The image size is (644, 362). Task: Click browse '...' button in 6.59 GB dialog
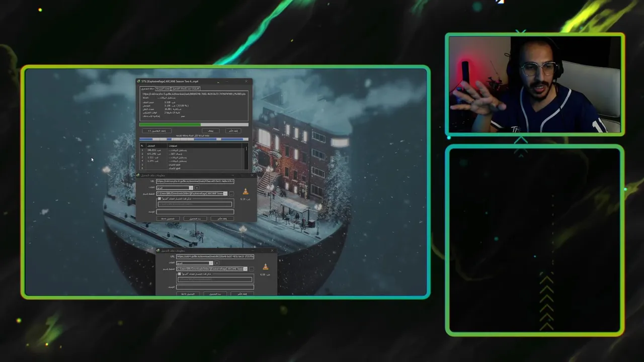[252, 269]
